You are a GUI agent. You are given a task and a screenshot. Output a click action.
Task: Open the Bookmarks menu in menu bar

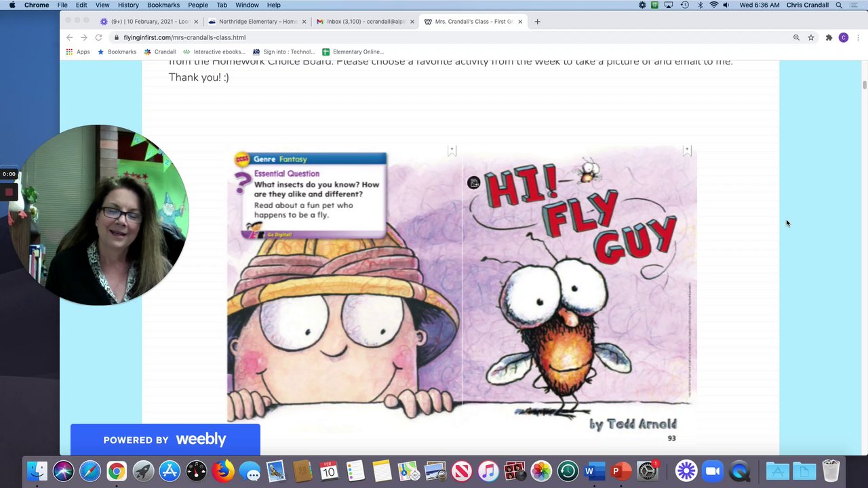click(163, 5)
